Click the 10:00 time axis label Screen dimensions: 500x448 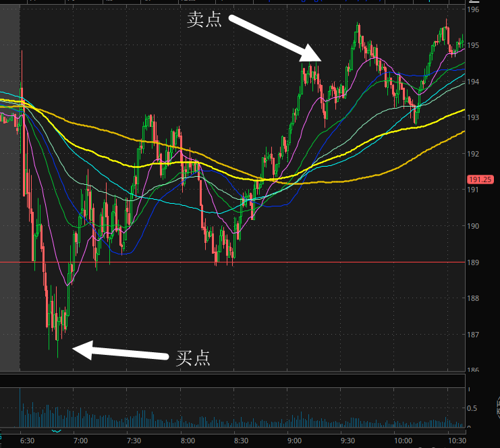point(403,441)
